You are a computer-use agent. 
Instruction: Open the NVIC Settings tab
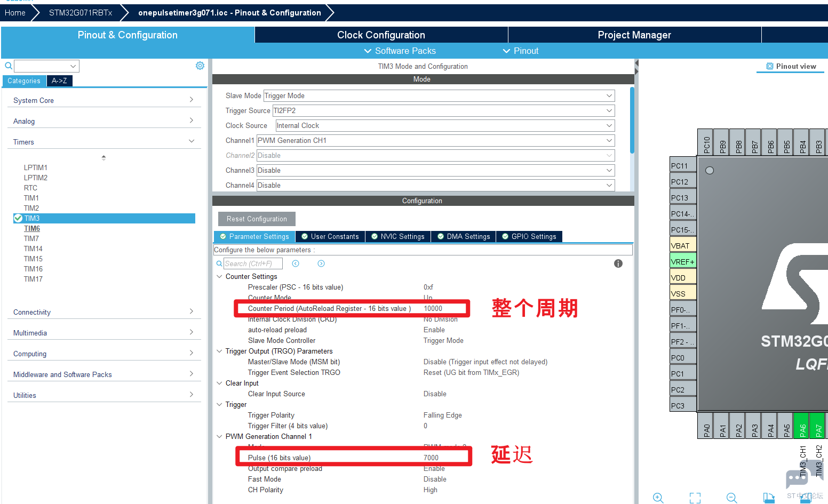click(398, 236)
